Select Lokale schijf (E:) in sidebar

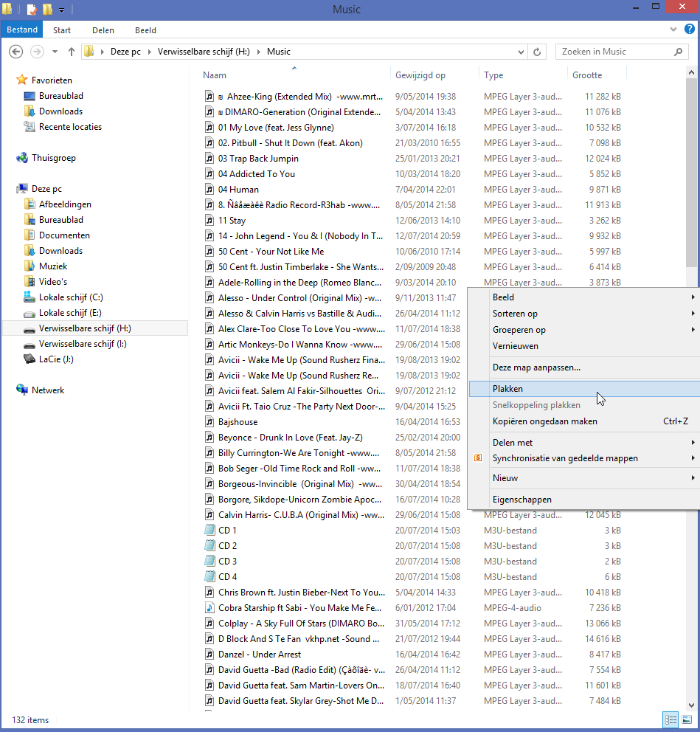70,313
